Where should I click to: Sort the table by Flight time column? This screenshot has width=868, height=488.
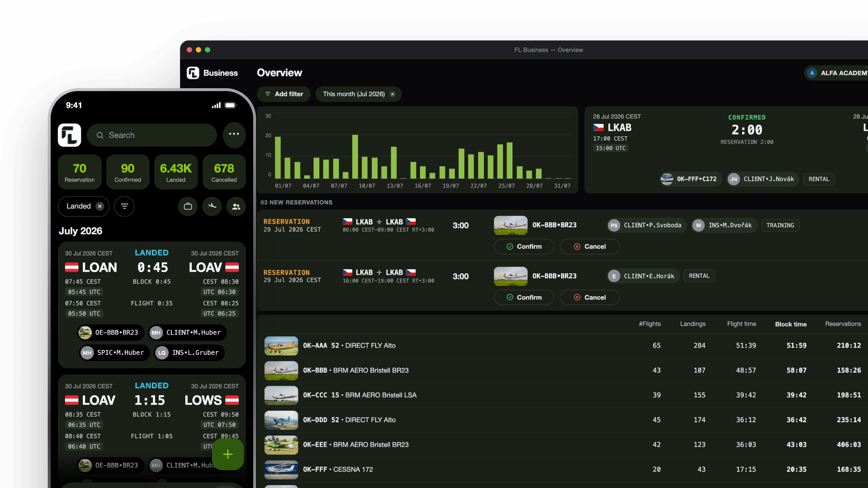point(741,324)
